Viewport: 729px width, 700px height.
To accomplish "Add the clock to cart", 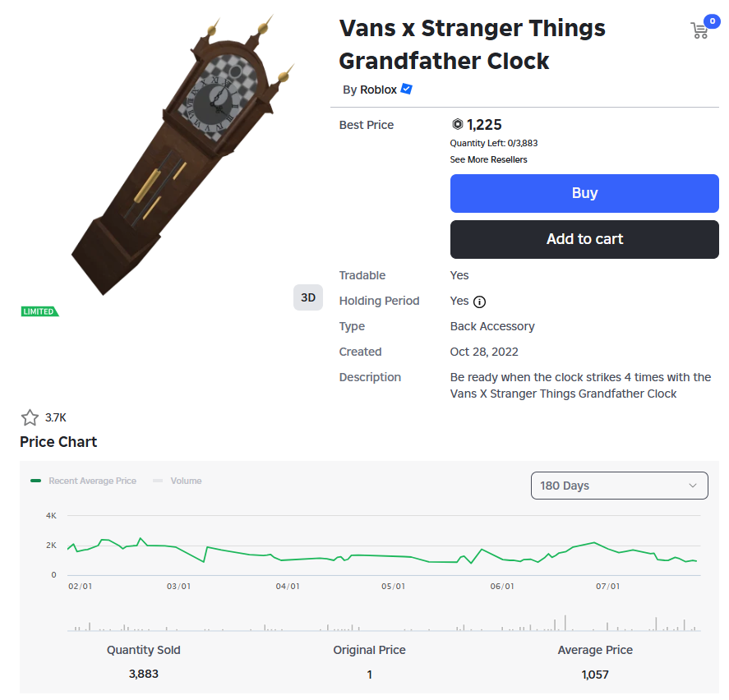I will [584, 239].
